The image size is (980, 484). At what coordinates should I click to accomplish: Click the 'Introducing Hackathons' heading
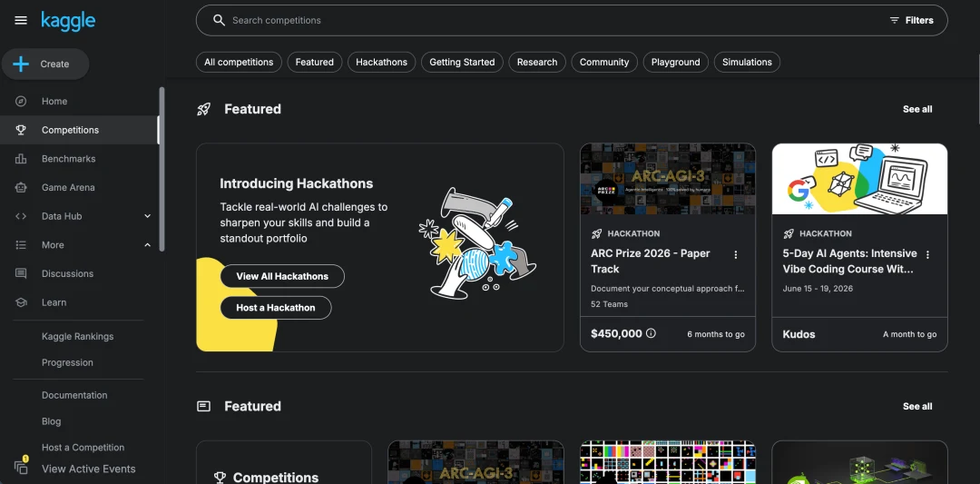[296, 183]
